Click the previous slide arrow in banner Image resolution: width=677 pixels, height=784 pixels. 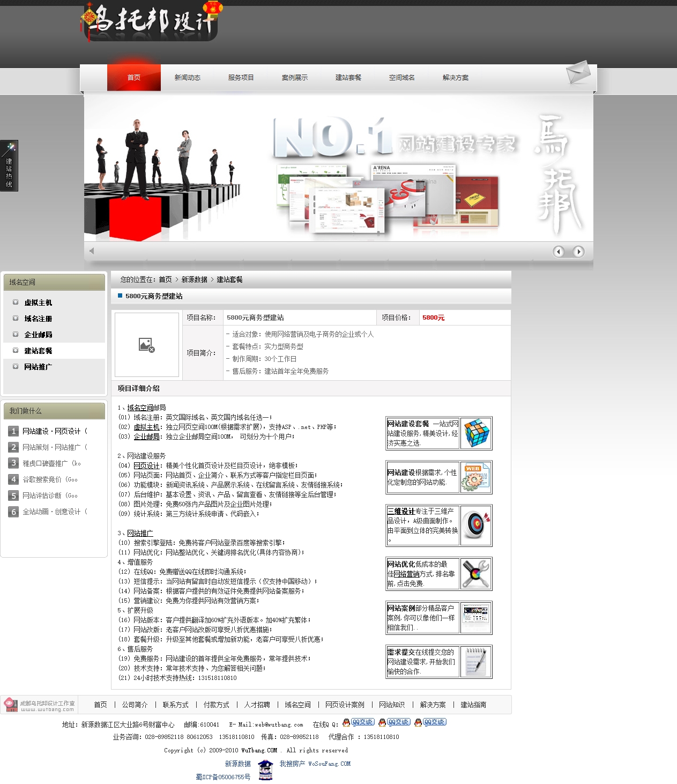[559, 252]
